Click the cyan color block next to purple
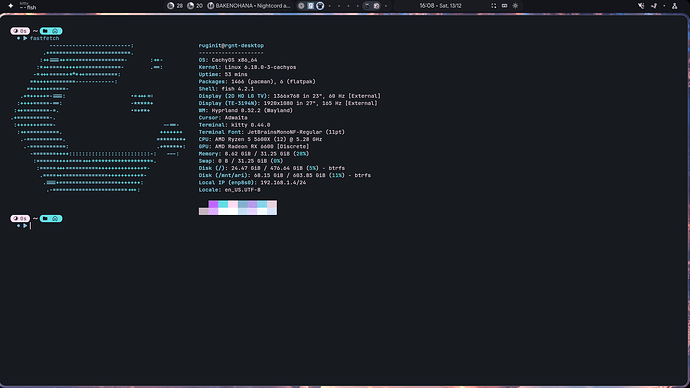The height and width of the screenshot is (388, 690). point(223,204)
